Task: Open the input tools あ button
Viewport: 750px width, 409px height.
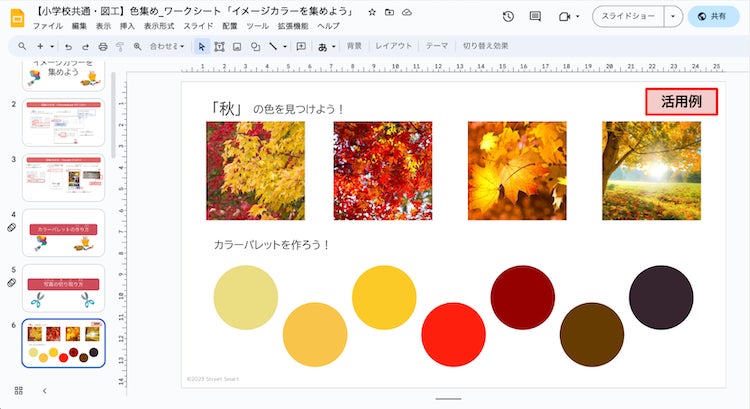Action: 322,46
